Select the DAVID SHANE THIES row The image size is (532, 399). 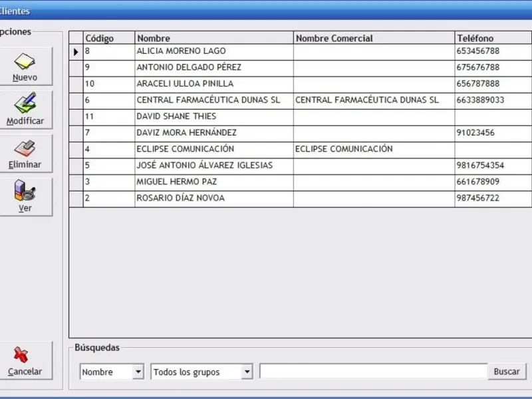(301, 117)
